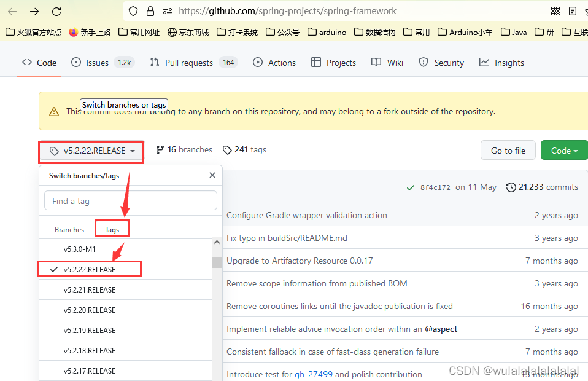
Task: Open commit 'Upgrade to Artifactory Resource 0.0.17'
Action: pos(300,261)
